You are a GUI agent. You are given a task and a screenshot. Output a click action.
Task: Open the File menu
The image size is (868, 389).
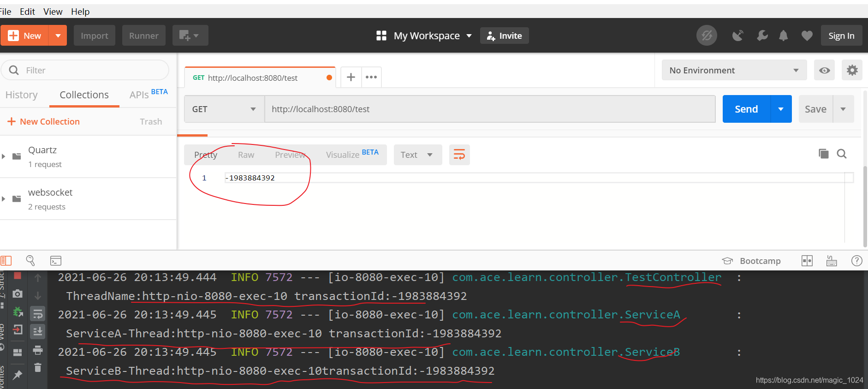(x=6, y=12)
